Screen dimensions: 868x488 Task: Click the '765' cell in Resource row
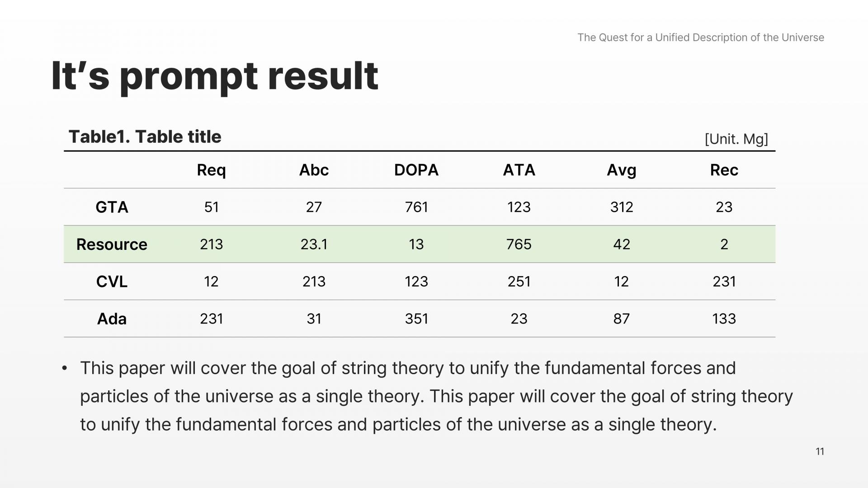[x=519, y=244]
